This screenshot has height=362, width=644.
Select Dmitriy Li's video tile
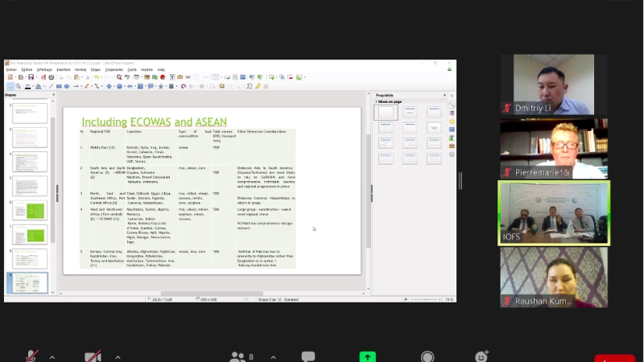pos(554,84)
